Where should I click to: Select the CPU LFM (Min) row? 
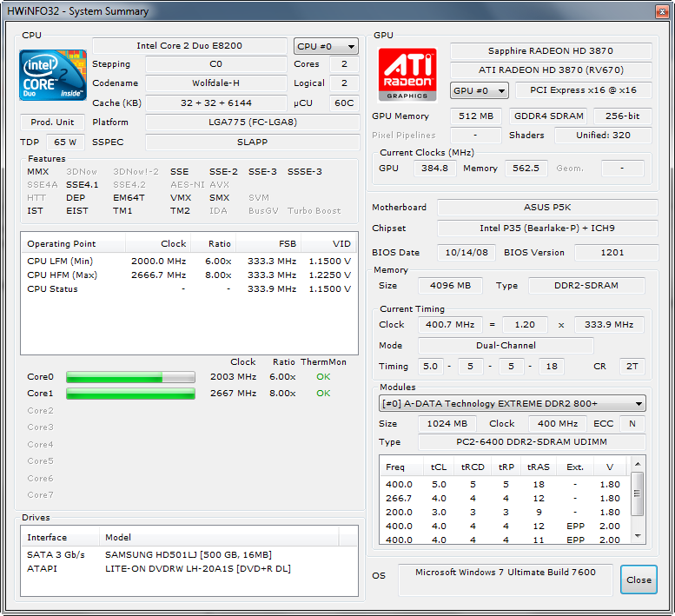coord(189,261)
